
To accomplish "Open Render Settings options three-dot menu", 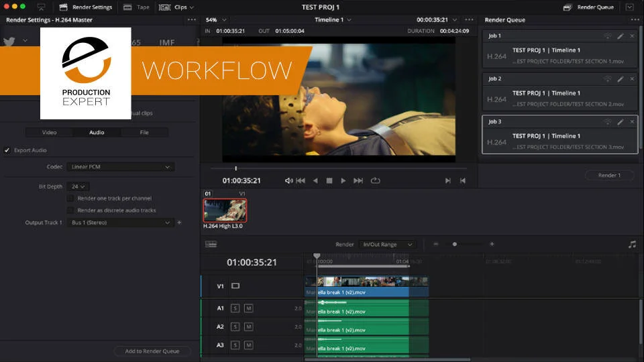I will pyautogui.click(x=191, y=19).
